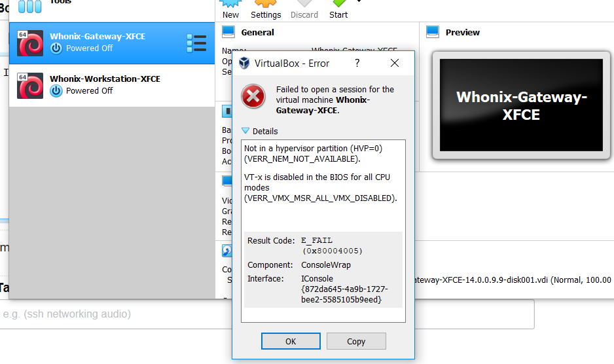
Task: Start the selected virtual machine
Action: pos(338,9)
